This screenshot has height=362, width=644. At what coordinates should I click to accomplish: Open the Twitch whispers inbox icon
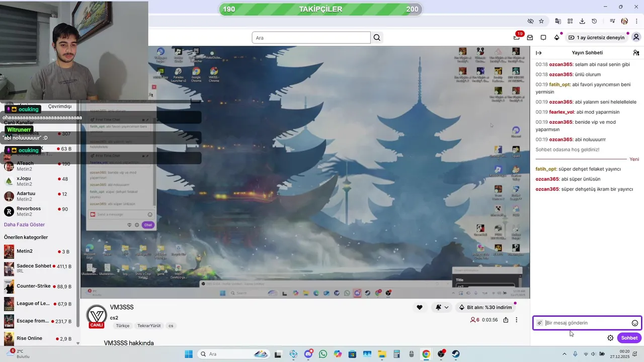tap(530, 38)
